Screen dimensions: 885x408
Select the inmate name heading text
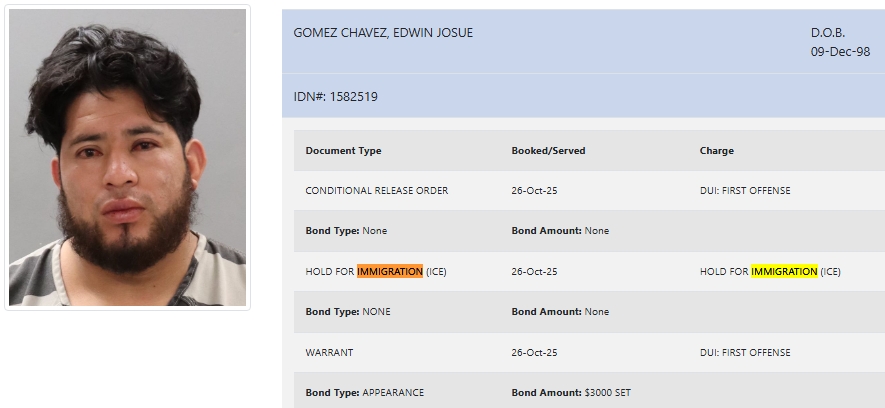(x=383, y=33)
